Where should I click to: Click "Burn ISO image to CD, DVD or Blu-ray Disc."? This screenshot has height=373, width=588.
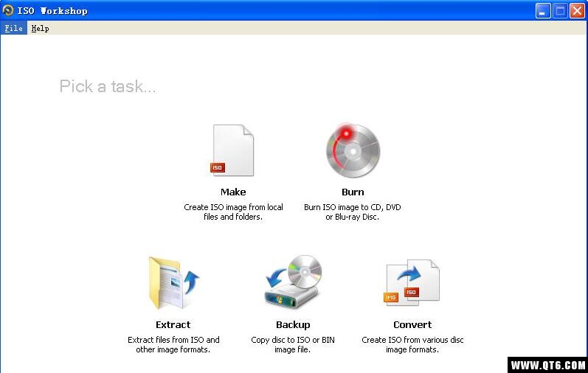coord(352,212)
